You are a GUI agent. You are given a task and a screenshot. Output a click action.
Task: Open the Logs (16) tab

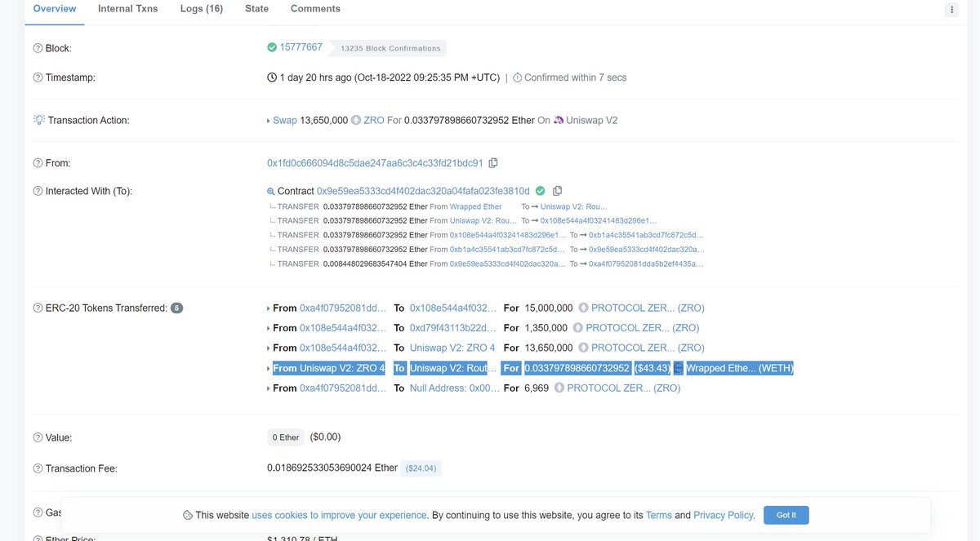202,9
